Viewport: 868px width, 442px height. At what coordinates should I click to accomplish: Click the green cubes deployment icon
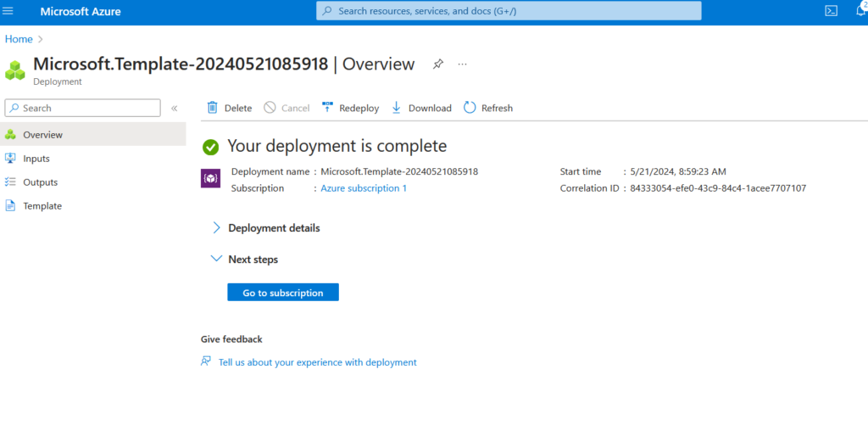click(x=15, y=71)
